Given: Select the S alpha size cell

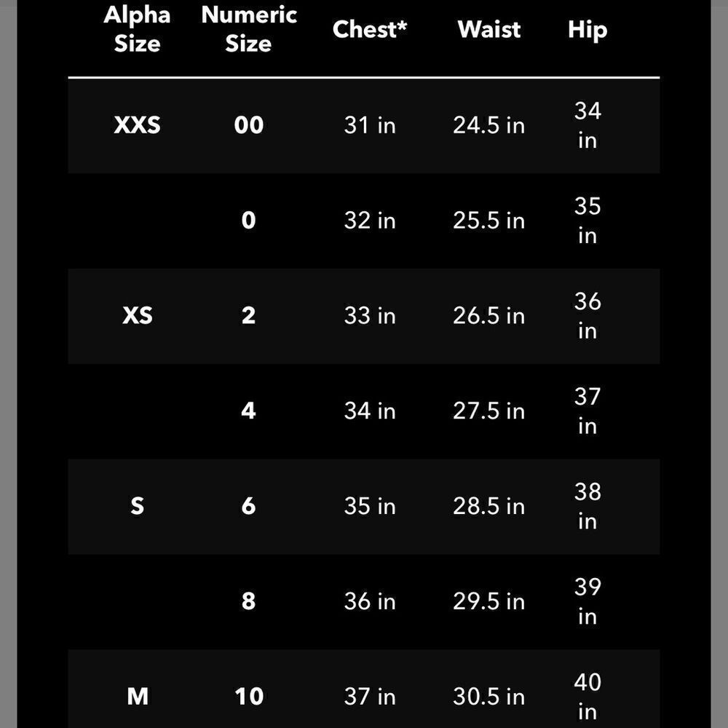Looking at the screenshot, I should [x=137, y=506].
